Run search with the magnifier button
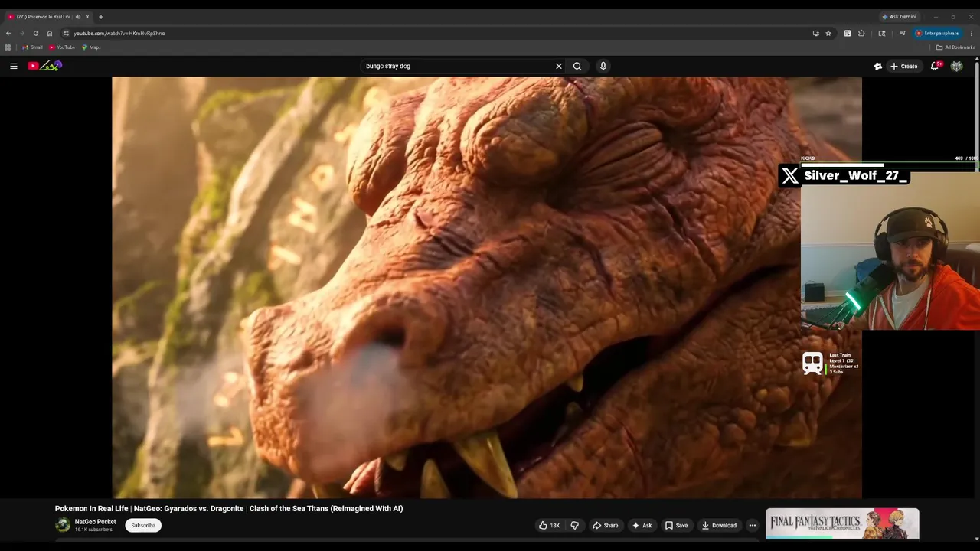Viewport: 980px width, 551px height. (577, 66)
